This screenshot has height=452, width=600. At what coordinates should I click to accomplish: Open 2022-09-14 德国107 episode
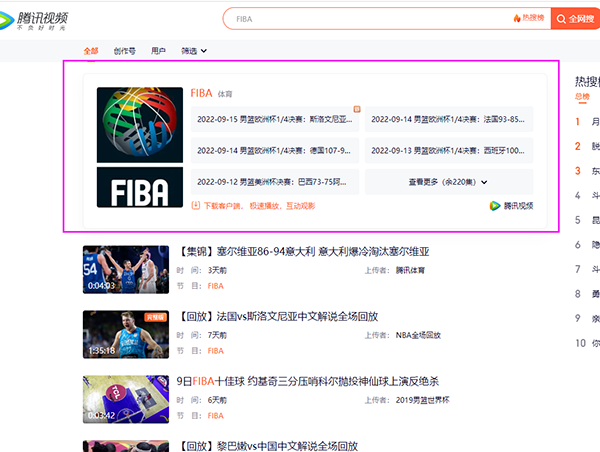click(275, 150)
